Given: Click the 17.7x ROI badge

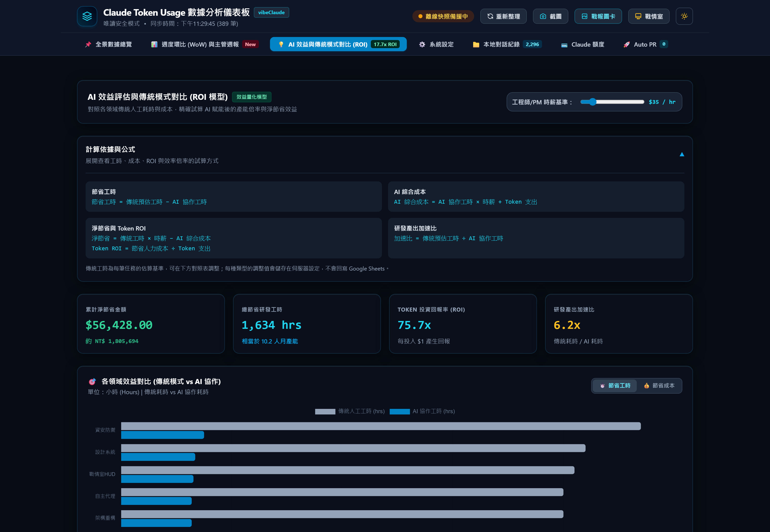Looking at the screenshot, I should [385, 44].
